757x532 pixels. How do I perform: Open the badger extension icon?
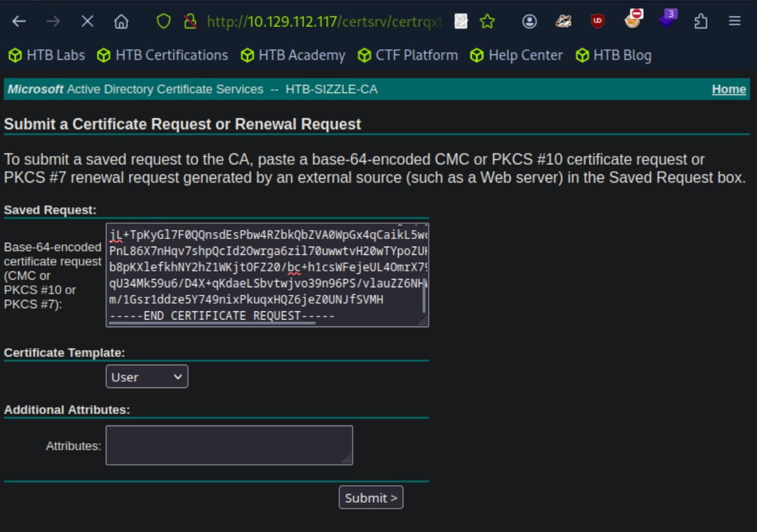(x=563, y=21)
